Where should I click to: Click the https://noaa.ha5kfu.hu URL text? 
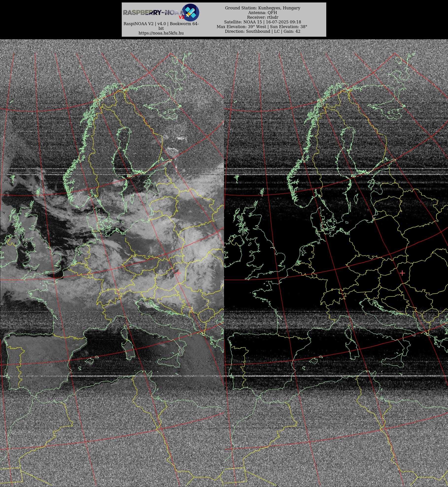[161, 33]
